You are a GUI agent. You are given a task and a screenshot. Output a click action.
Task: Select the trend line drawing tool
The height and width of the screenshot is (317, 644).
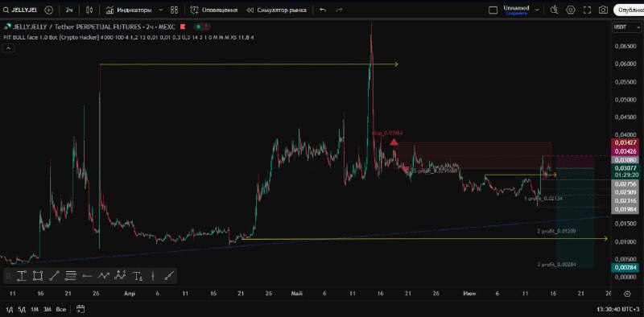[54, 276]
